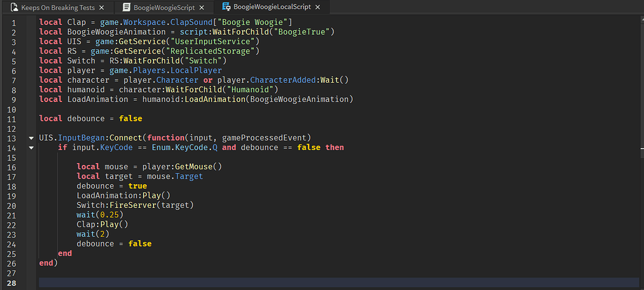Click the script icon on BoogieWoogieScript tab
The width and height of the screenshot is (644, 290).
(x=127, y=7)
